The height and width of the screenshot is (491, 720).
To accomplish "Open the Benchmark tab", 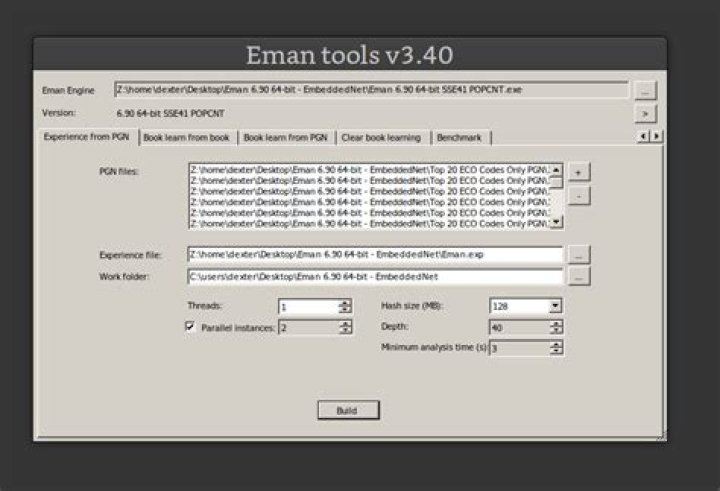I will (459, 138).
